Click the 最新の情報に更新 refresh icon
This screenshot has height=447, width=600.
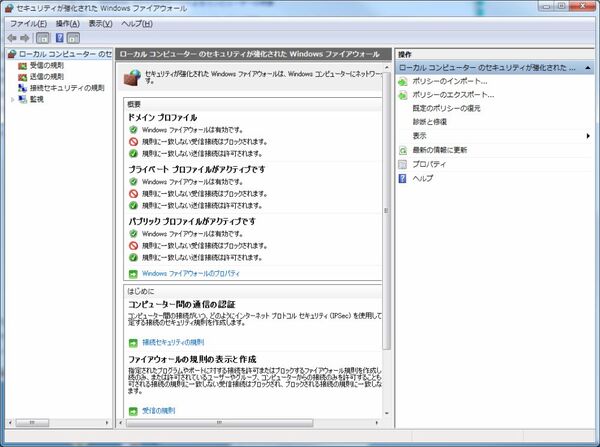(403, 150)
